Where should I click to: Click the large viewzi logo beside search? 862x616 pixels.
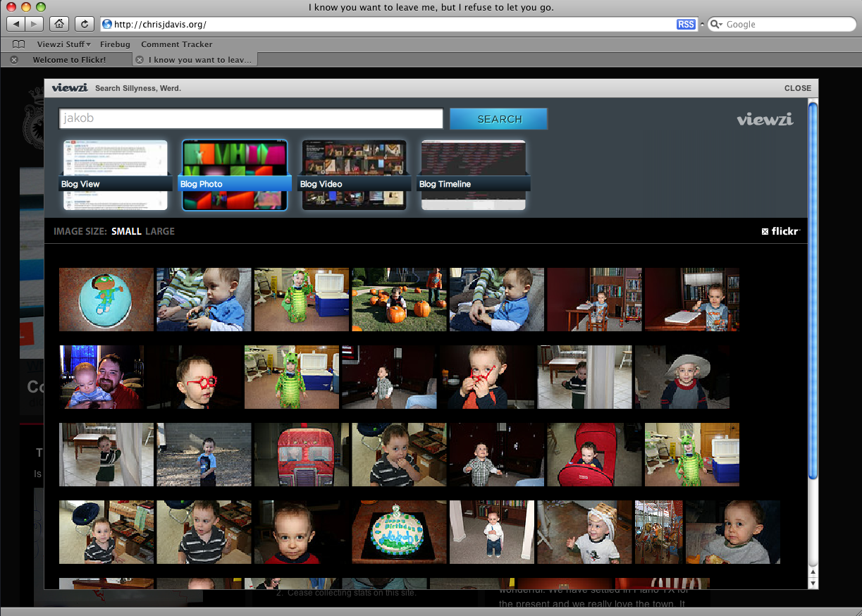click(x=765, y=119)
